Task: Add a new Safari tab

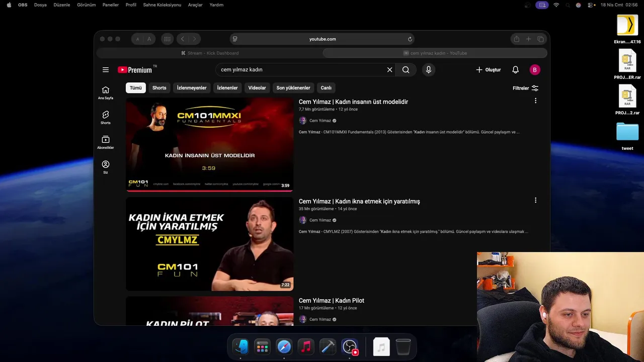Action: click(x=528, y=39)
